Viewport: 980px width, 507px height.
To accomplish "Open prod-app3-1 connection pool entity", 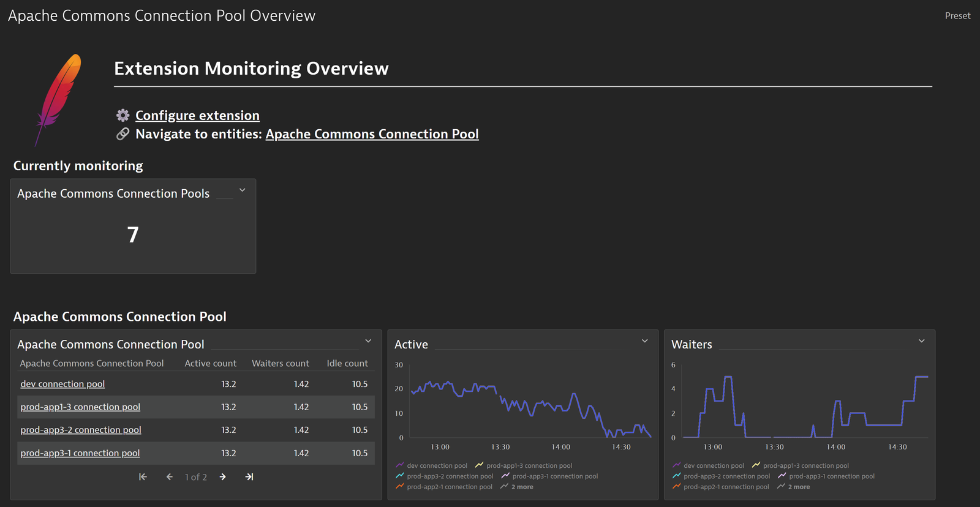I will coord(80,453).
